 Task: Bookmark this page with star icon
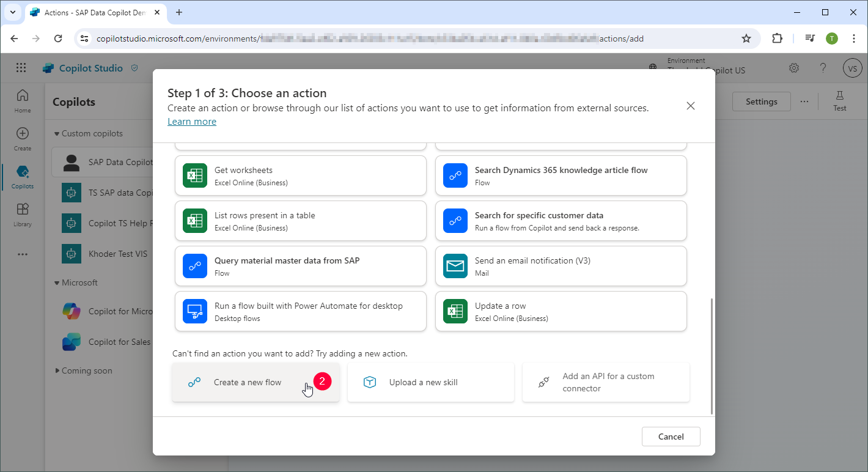[x=746, y=39]
